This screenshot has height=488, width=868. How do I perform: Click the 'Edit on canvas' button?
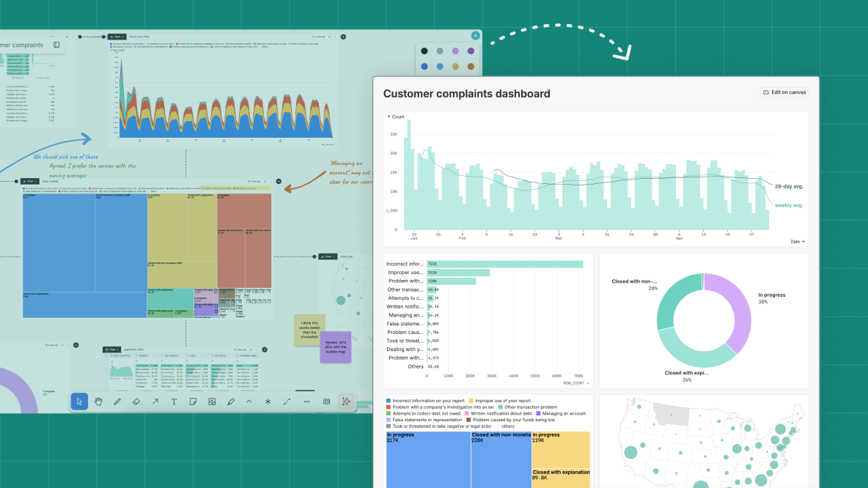[x=783, y=92]
